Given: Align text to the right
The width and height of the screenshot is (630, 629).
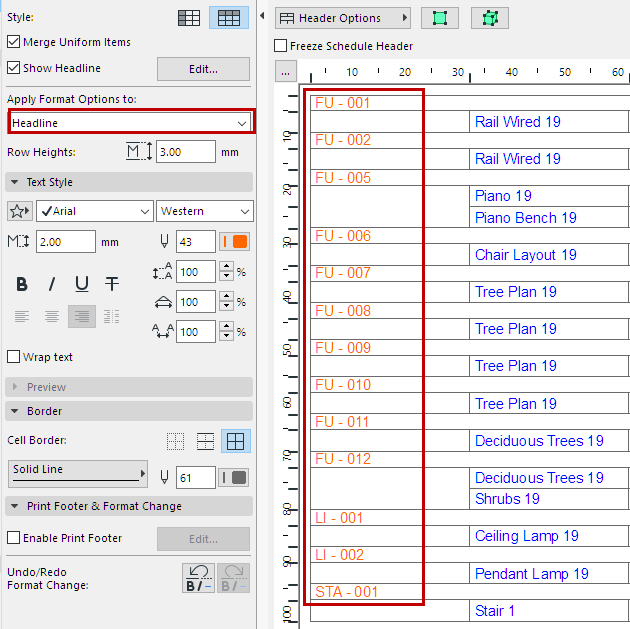Looking at the screenshot, I should pyautogui.click(x=82, y=317).
